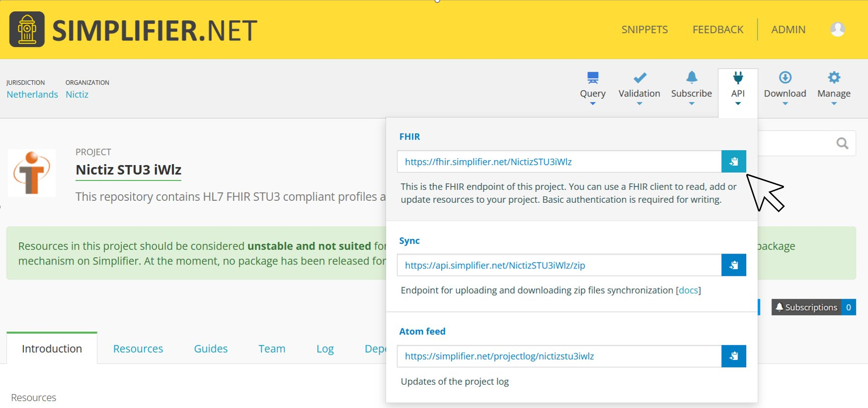
Task: Copy the Atom feed URL
Action: pos(733,356)
